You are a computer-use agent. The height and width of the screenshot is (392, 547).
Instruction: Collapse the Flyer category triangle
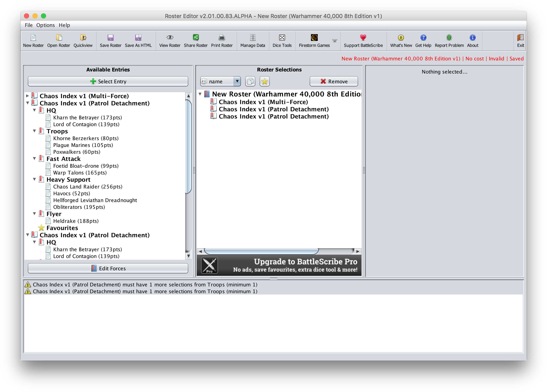click(34, 214)
